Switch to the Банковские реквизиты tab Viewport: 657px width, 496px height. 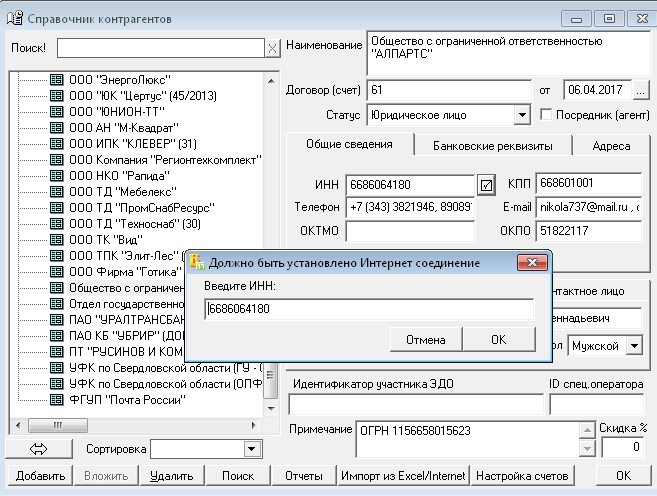tap(492, 146)
